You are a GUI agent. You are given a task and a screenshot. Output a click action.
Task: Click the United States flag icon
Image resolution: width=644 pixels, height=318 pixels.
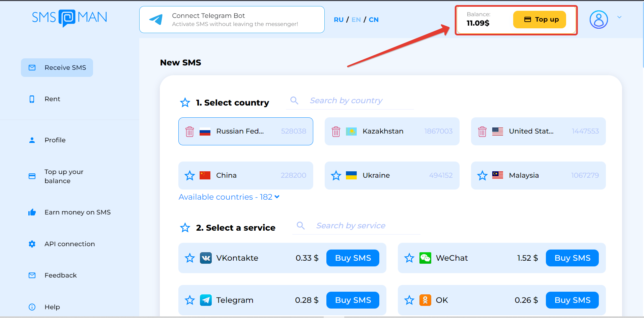(x=498, y=132)
